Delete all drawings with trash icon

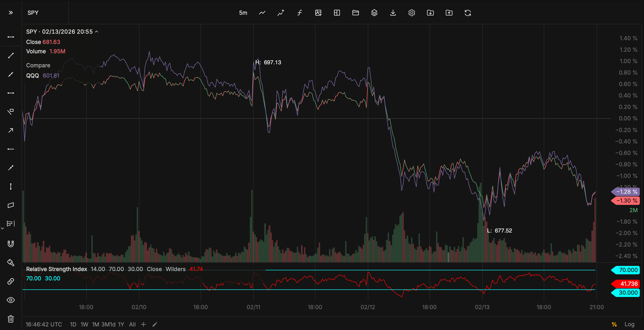pos(11,319)
